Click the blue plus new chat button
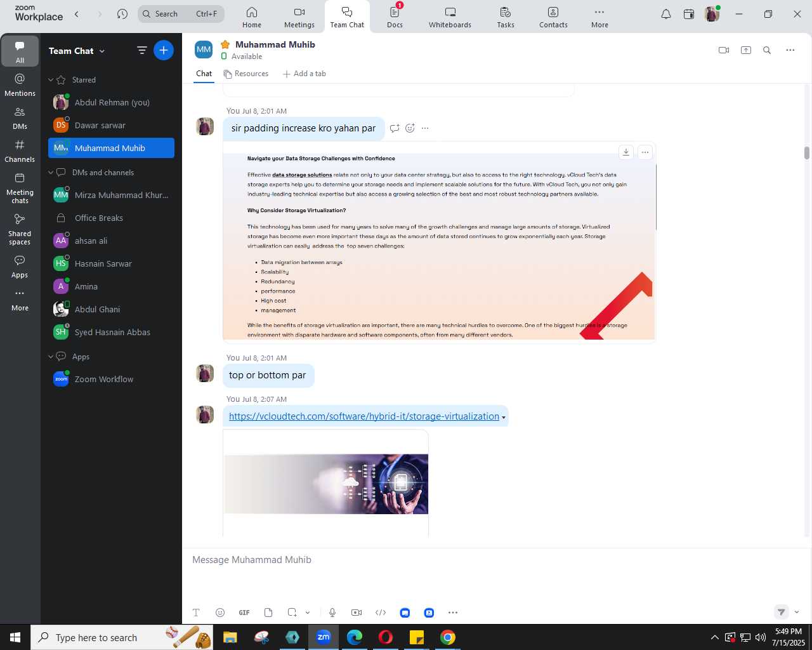Image resolution: width=812 pixels, height=650 pixels. click(x=164, y=50)
